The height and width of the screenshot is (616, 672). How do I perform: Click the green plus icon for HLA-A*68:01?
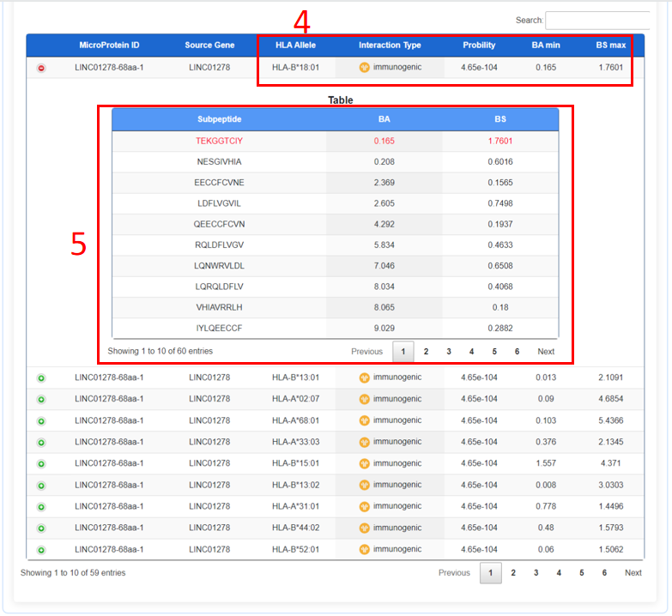41,421
